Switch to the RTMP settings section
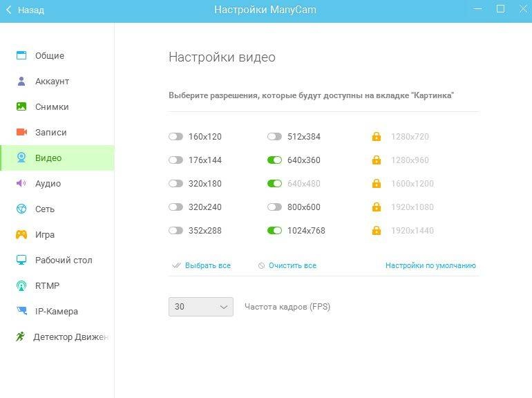 [x=57, y=285]
